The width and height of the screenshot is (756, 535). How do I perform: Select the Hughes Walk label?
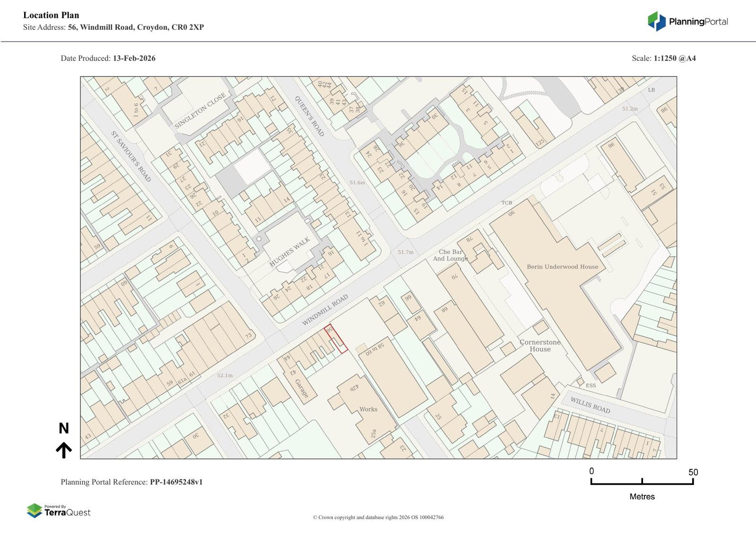(290, 252)
